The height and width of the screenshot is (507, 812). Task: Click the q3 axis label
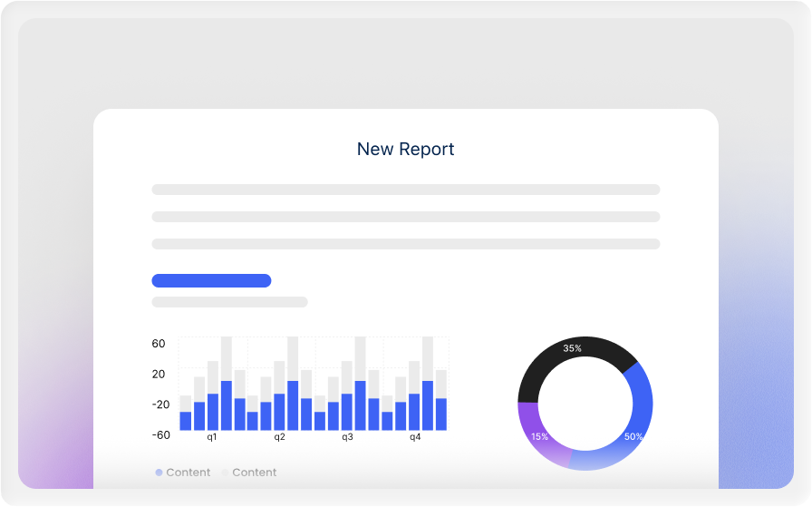pos(347,437)
